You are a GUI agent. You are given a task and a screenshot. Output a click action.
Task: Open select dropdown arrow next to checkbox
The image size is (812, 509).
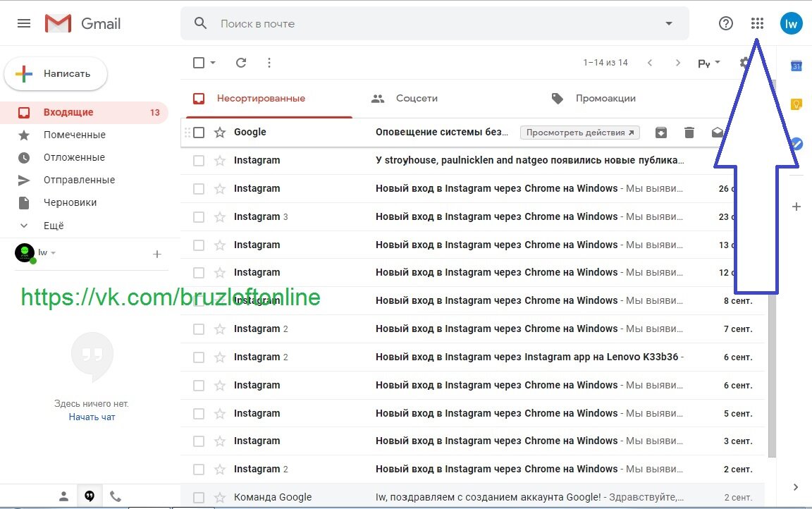point(213,63)
